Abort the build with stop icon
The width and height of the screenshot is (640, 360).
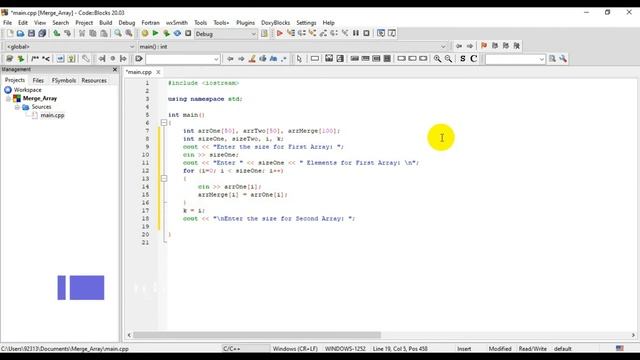[188, 33]
